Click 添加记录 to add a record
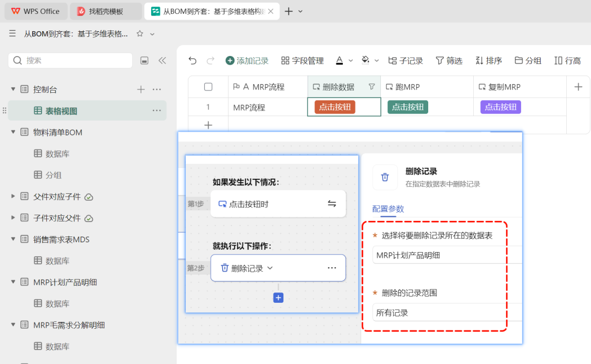 coord(247,61)
